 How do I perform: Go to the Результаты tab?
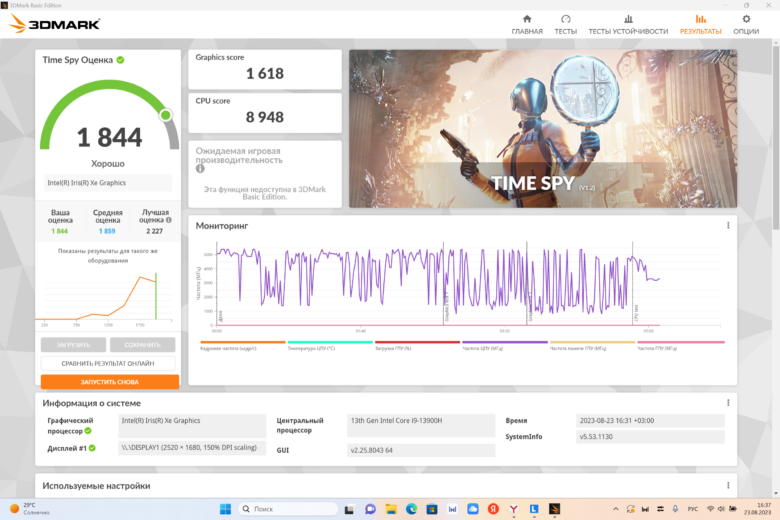click(x=700, y=24)
